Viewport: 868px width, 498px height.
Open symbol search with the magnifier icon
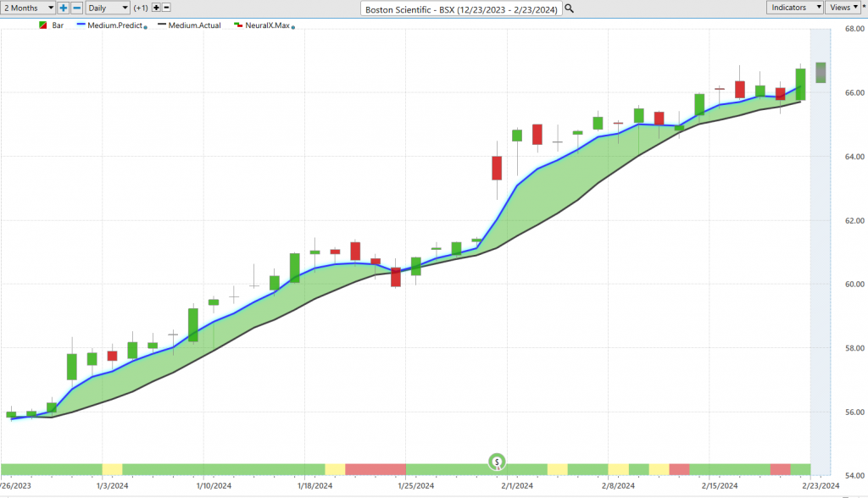coord(569,8)
